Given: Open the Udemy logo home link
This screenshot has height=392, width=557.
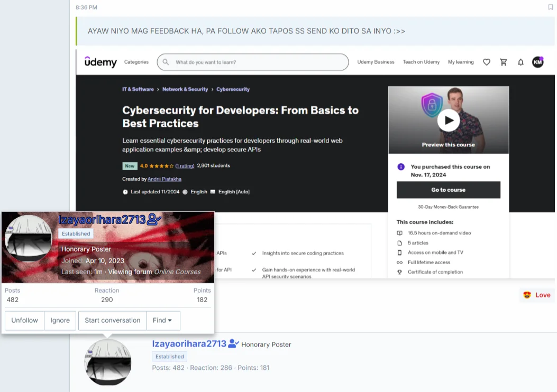Looking at the screenshot, I should pyautogui.click(x=101, y=62).
